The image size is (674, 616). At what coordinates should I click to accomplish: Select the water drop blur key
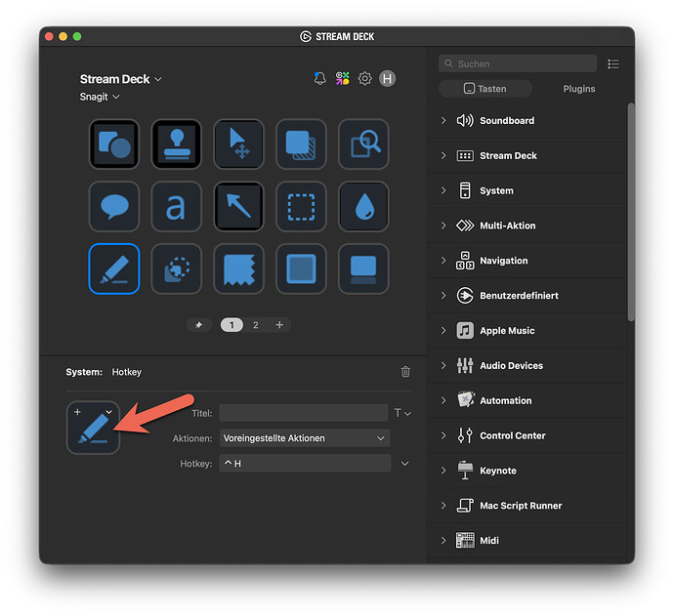[363, 206]
